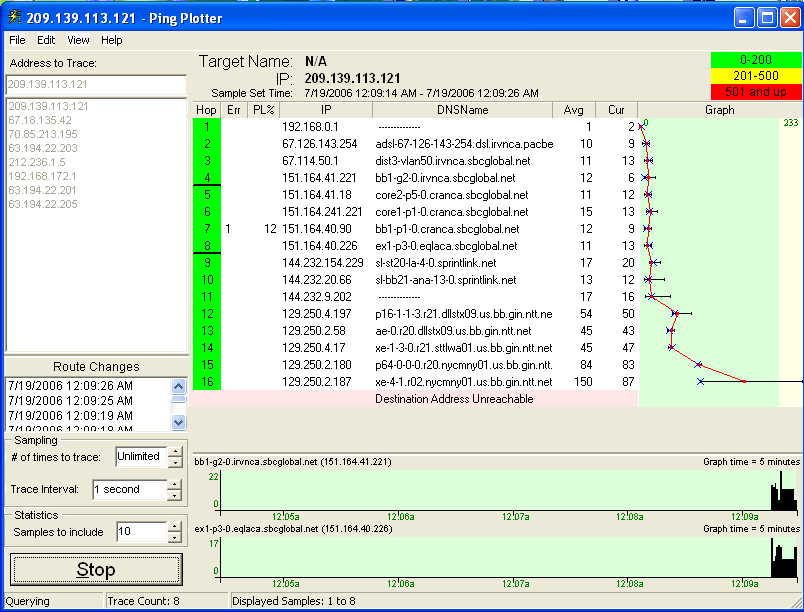Select 63.194.22.203 from address history
This screenshot has height=612, width=804.
point(43,148)
